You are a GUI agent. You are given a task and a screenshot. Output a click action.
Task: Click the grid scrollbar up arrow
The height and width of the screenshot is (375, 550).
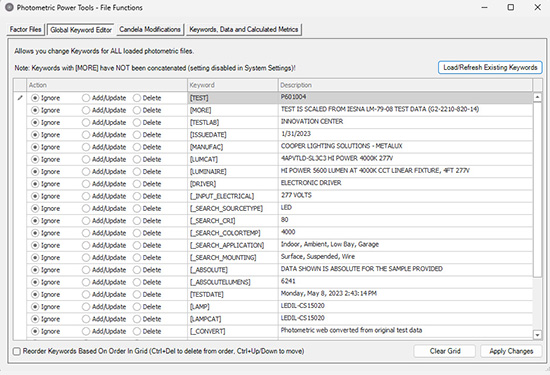click(x=537, y=97)
